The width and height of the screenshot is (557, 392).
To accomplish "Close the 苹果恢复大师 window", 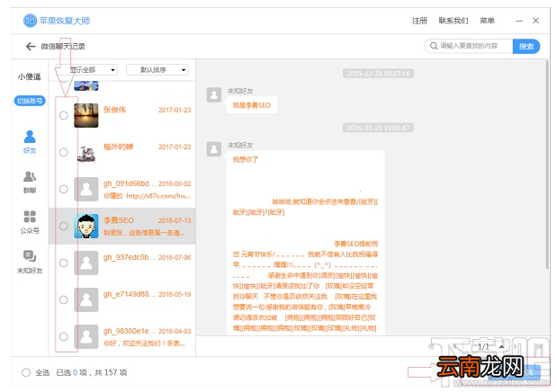I will (x=535, y=21).
